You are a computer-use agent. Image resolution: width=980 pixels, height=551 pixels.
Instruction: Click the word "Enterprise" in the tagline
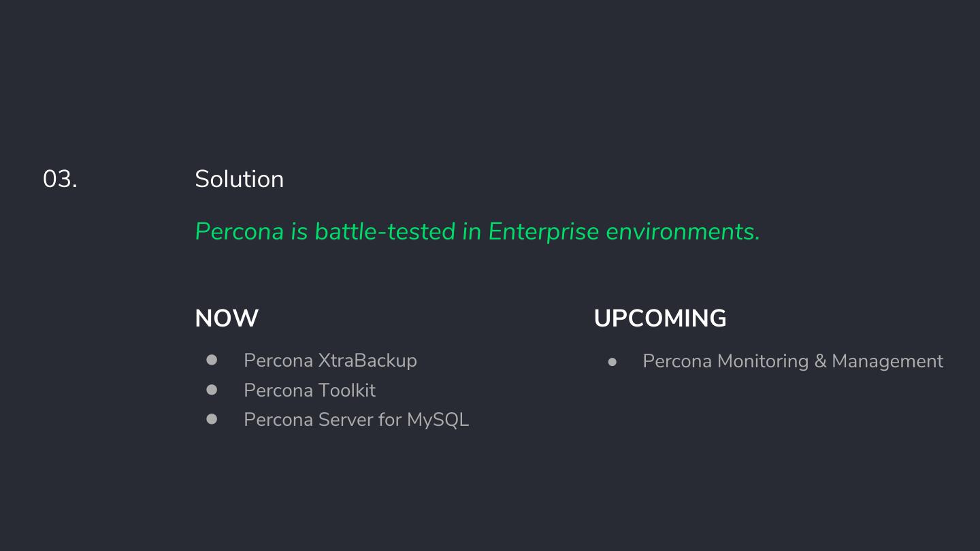click(x=543, y=232)
